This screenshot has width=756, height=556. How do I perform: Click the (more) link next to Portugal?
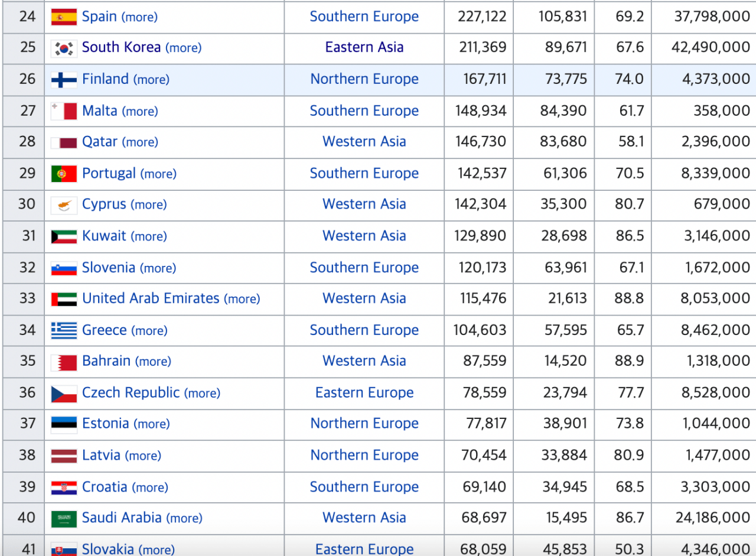click(159, 174)
